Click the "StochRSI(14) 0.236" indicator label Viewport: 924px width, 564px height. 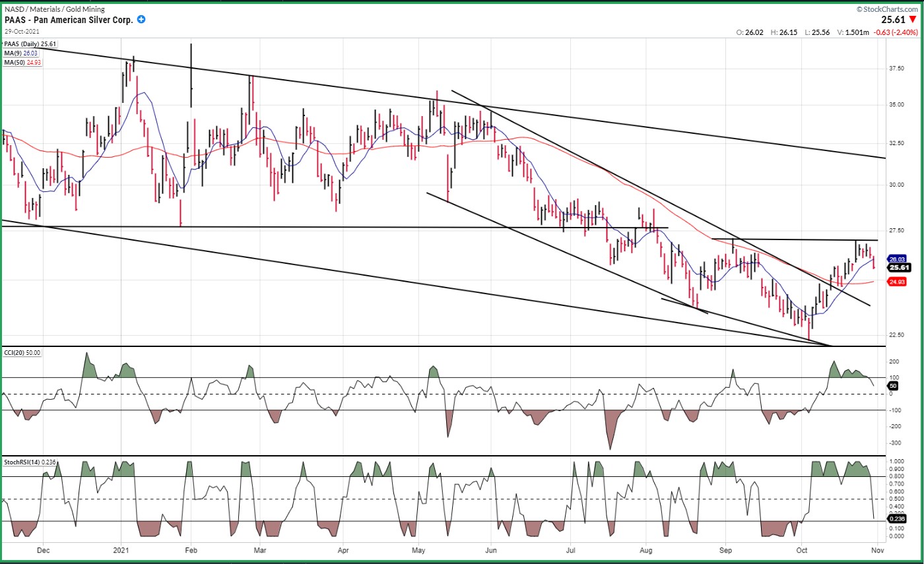[30, 462]
